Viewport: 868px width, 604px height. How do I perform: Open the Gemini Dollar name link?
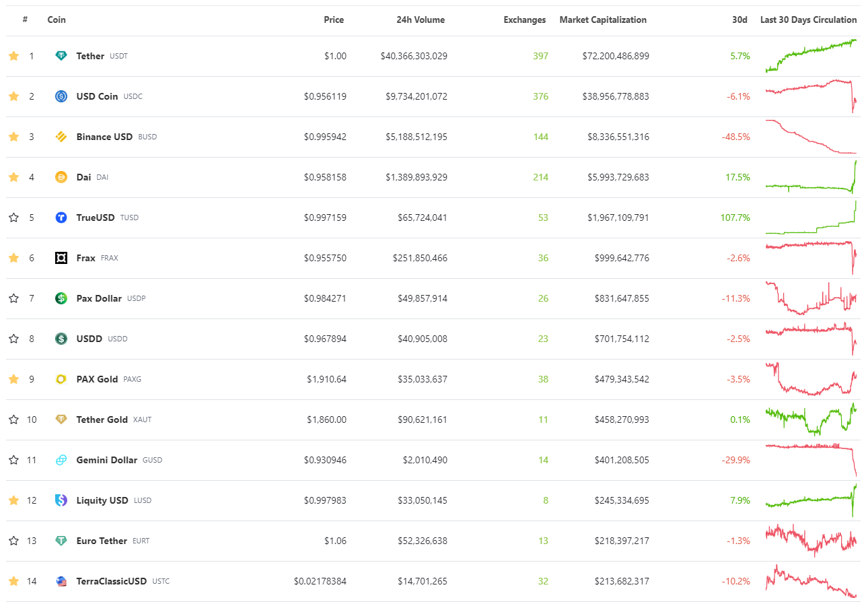pyautogui.click(x=106, y=460)
